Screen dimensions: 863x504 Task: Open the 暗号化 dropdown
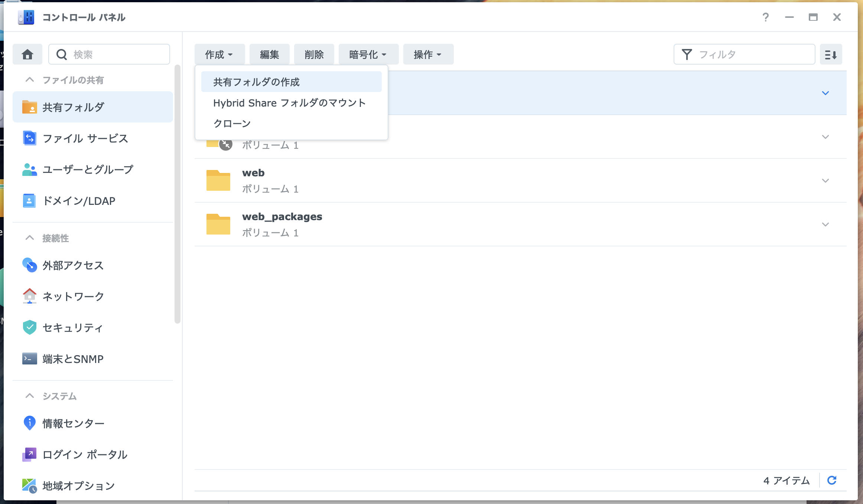(x=367, y=54)
